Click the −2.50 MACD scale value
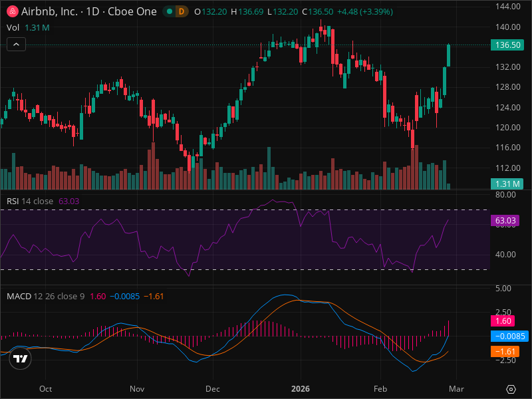Screen dimensions: 532x399 pyautogui.click(x=505, y=360)
